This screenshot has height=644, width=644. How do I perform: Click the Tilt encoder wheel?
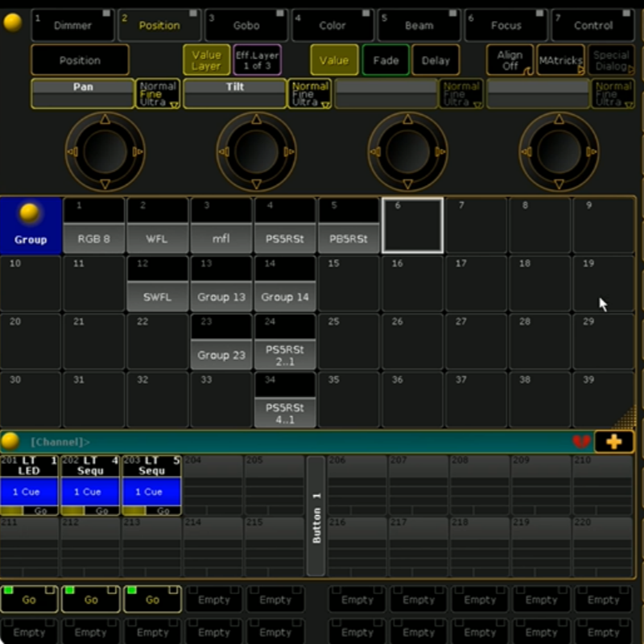pyautogui.click(x=256, y=151)
